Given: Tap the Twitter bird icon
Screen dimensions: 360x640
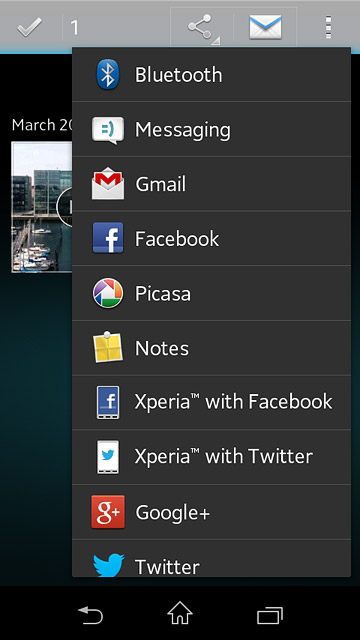Looking at the screenshot, I should 109,565.
